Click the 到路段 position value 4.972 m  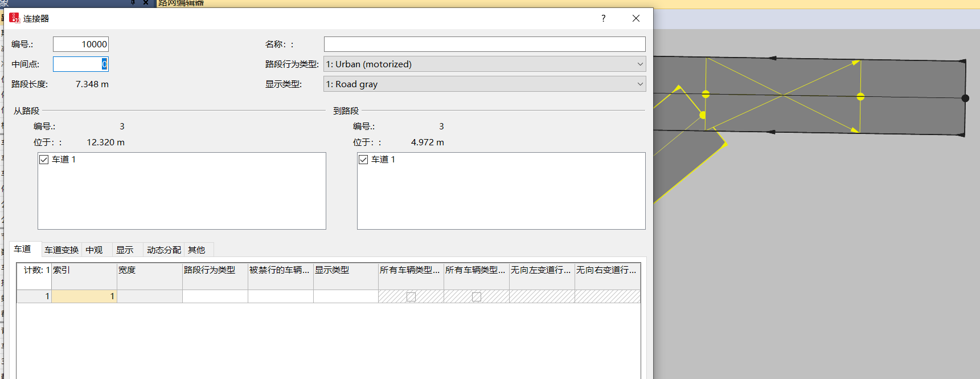click(428, 142)
